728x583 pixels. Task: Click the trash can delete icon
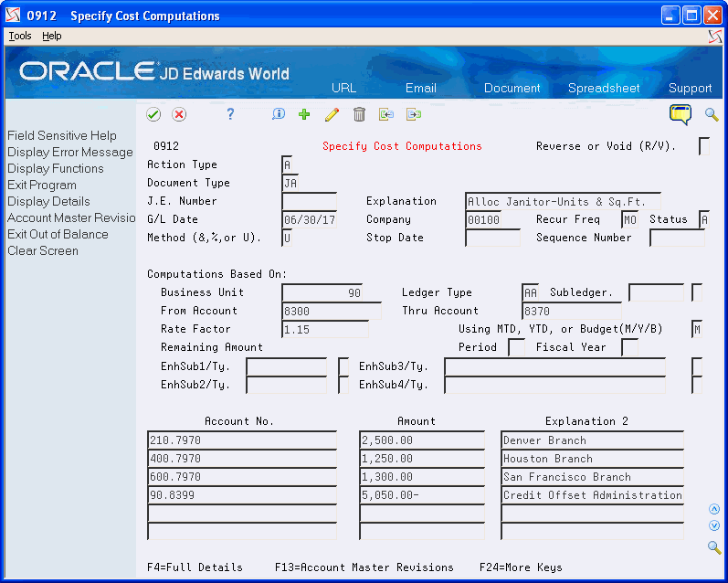click(359, 114)
